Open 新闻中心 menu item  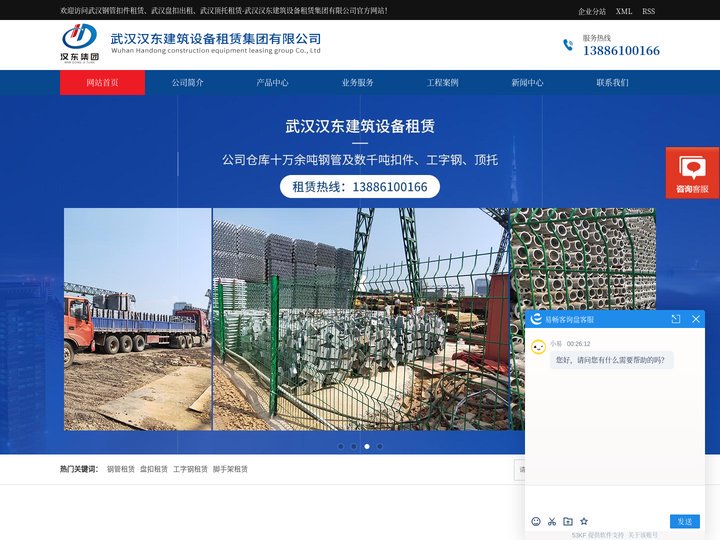click(528, 83)
